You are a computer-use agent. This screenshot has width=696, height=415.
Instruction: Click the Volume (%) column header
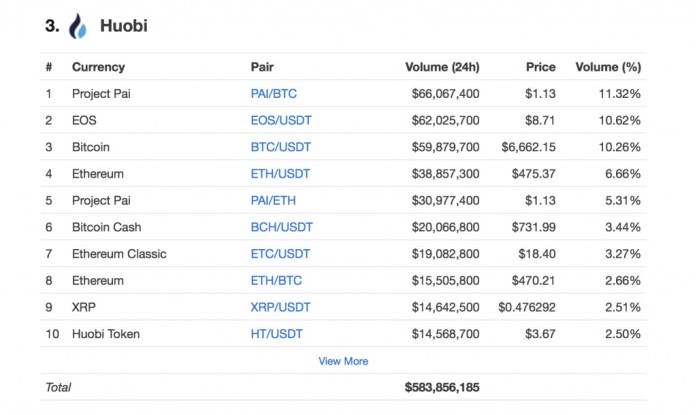[x=608, y=67]
